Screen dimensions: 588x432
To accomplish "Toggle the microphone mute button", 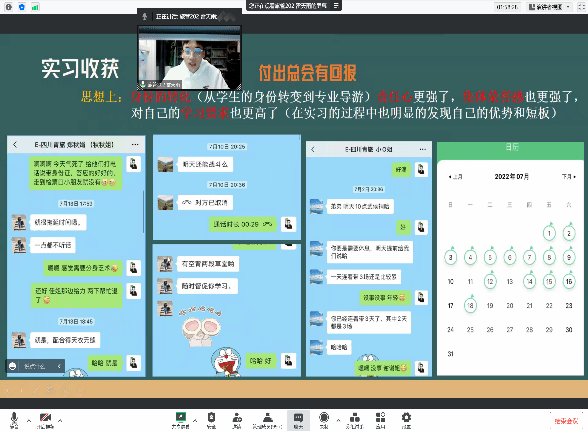I will tap(14, 420).
